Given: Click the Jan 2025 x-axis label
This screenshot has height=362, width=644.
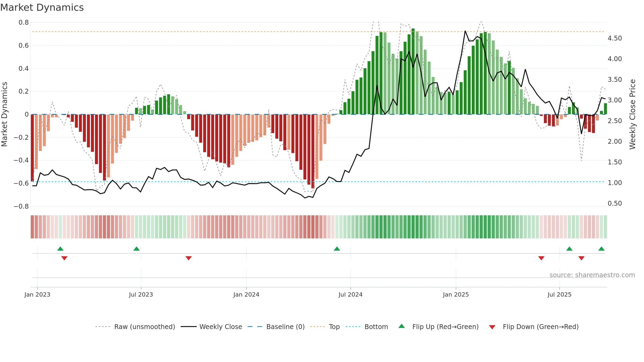Looking at the screenshot, I should (x=456, y=295).
